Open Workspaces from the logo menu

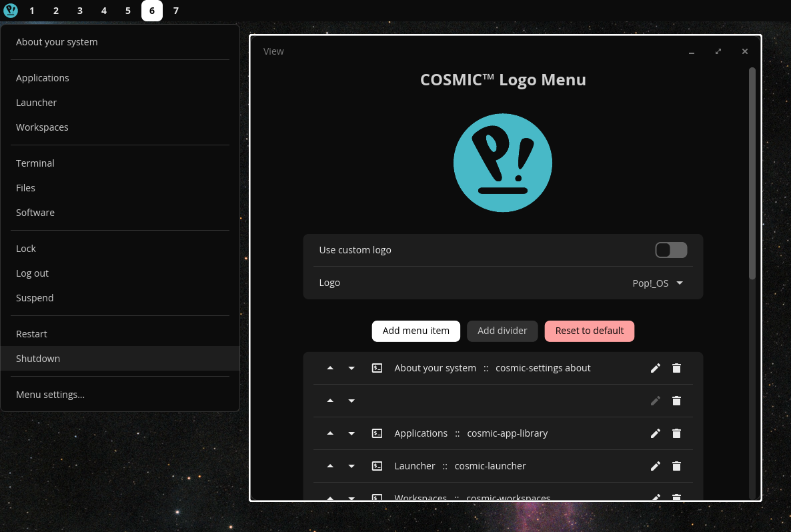[x=120, y=127]
